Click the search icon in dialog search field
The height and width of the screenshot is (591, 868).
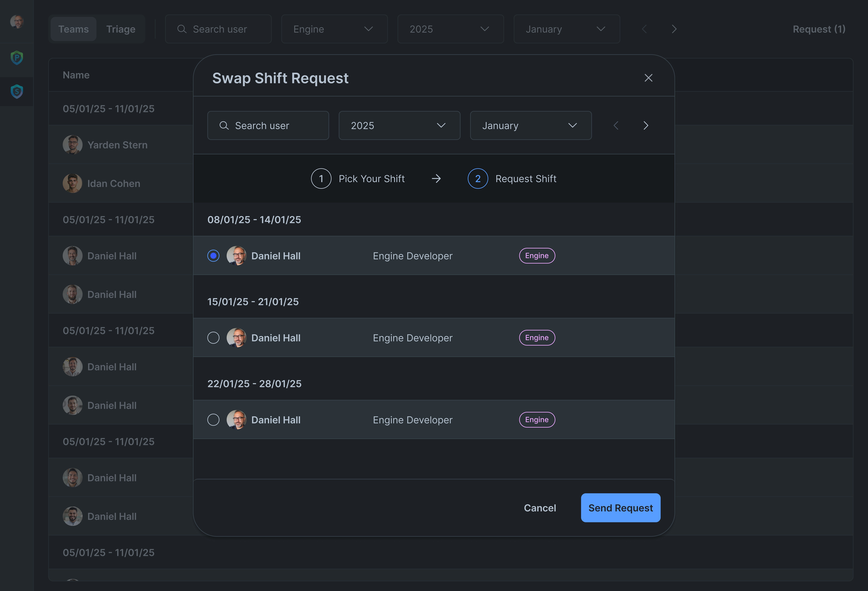224,126
